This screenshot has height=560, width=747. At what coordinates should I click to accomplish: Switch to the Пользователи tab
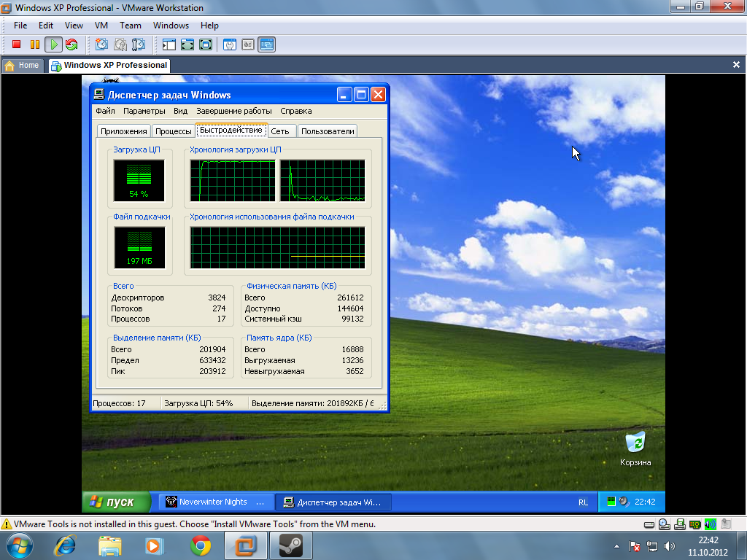click(x=328, y=131)
